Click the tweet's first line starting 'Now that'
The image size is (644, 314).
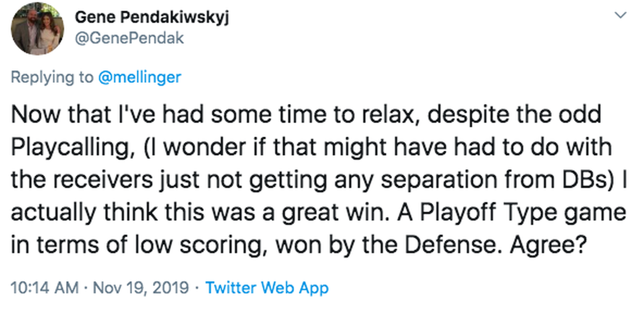click(x=306, y=115)
